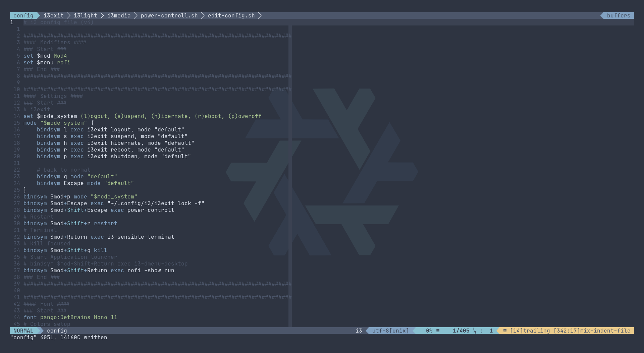Viewport: 644px width, 353px height.
Task: Click the config filename in the statusline
Action: click(56, 331)
